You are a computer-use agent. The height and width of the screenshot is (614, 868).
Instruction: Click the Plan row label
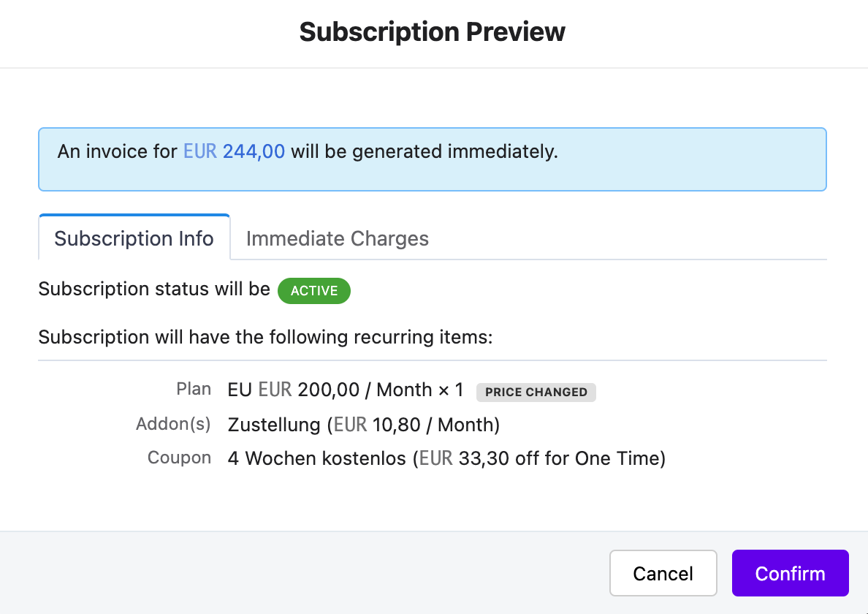click(194, 389)
